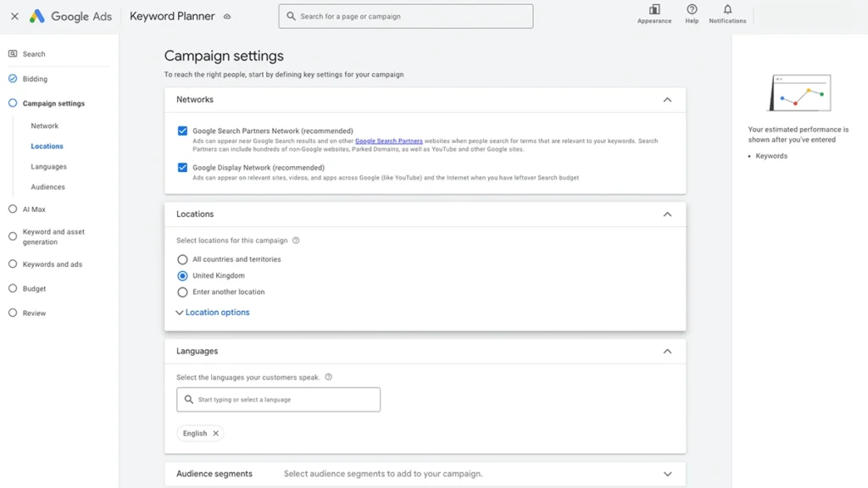Open AI Max step
Screen dimensions: 868x488
click(34, 209)
